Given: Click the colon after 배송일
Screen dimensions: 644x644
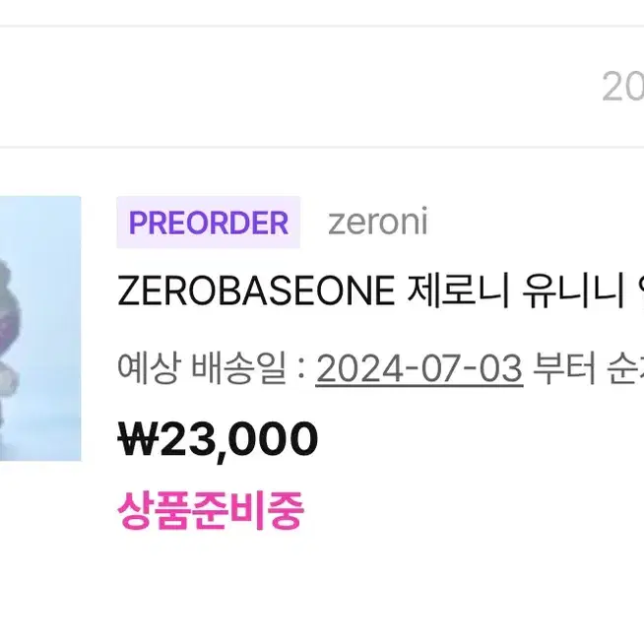Looking at the screenshot, I should (x=301, y=369).
